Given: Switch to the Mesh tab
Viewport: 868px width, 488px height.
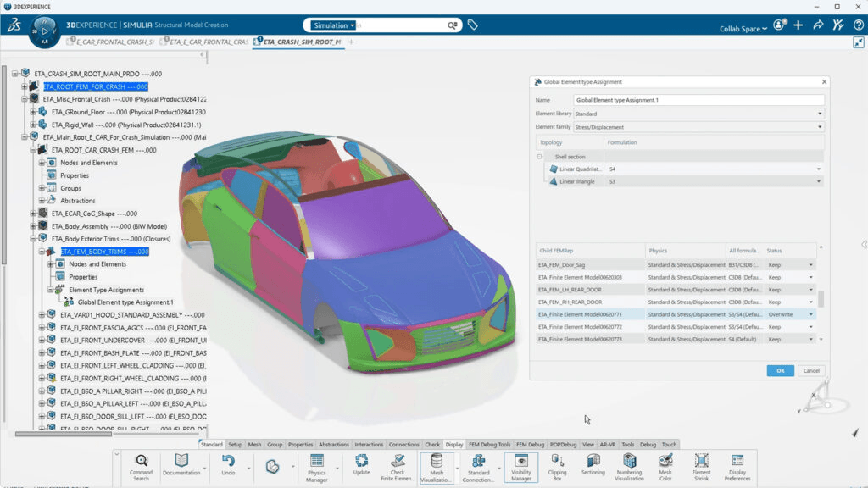Looking at the screenshot, I should pos(254,444).
